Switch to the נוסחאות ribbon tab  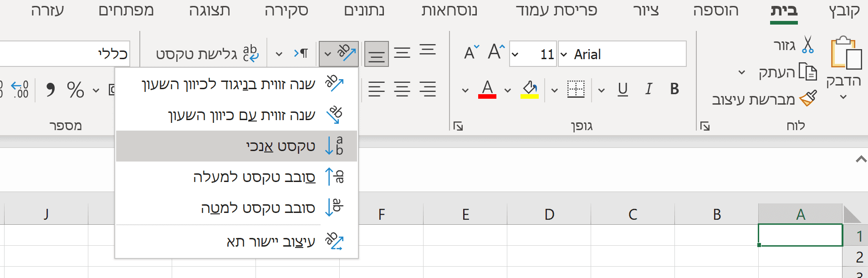coord(449,10)
